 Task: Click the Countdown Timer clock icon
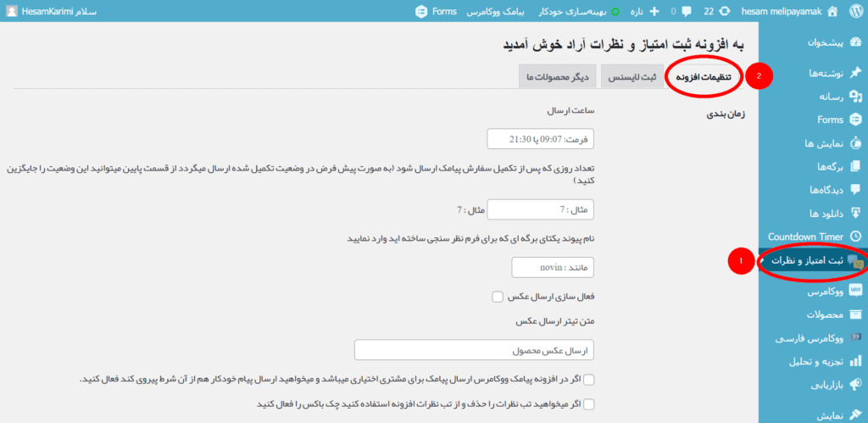click(x=856, y=237)
